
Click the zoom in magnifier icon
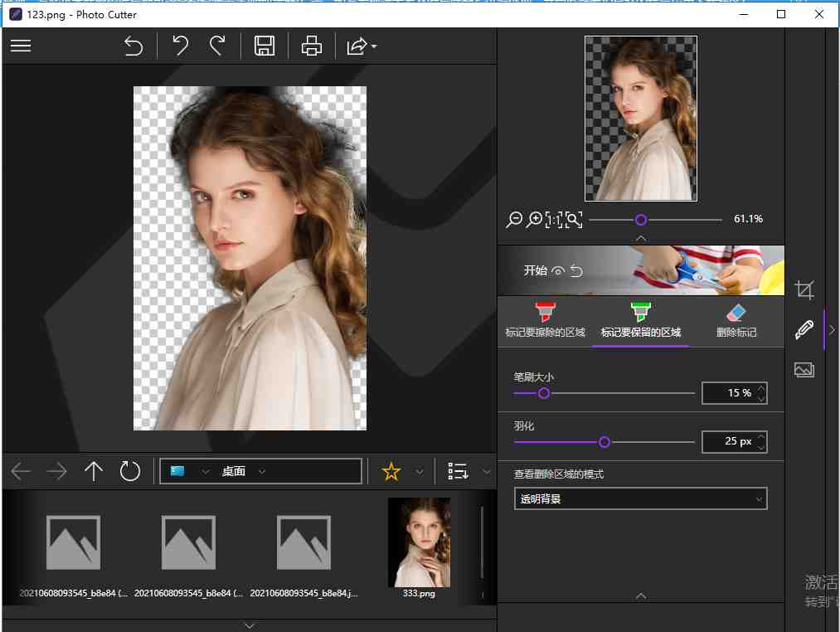pos(535,219)
